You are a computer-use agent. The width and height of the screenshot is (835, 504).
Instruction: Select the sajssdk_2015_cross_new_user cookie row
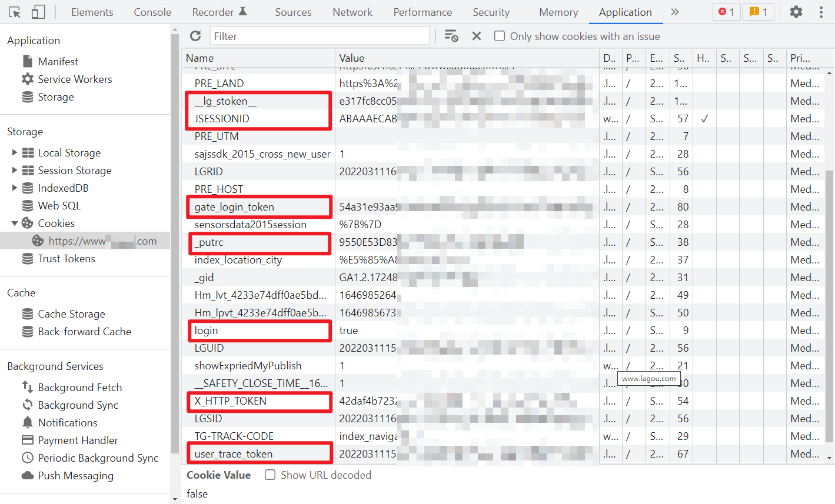(503, 153)
